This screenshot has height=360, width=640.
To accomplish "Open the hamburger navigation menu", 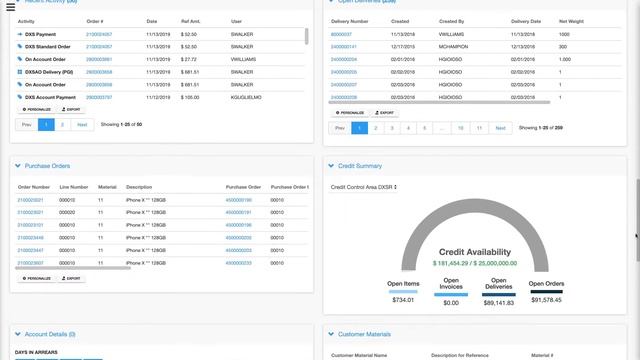I will tap(11, 7).
